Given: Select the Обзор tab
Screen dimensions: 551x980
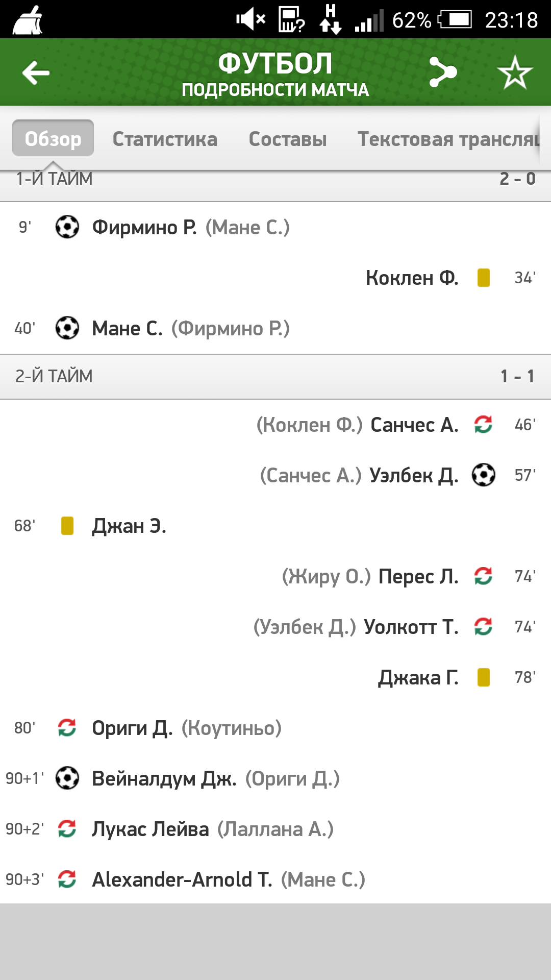Looking at the screenshot, I should pyautogui.click(x=53, y=138).
